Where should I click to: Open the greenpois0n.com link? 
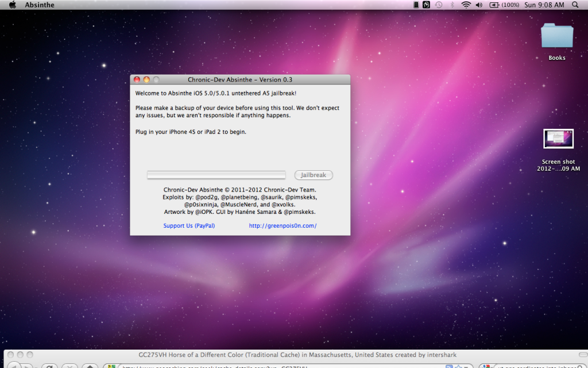coord(283,225)
